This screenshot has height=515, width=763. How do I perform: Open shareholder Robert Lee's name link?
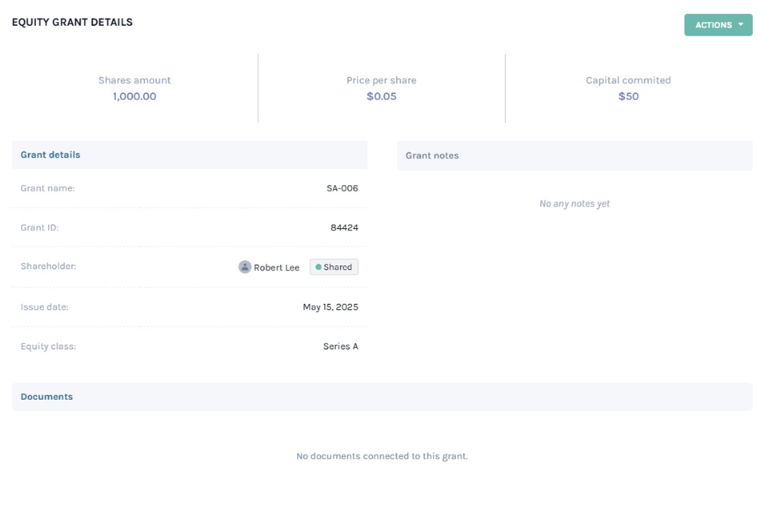coord(276,267)
